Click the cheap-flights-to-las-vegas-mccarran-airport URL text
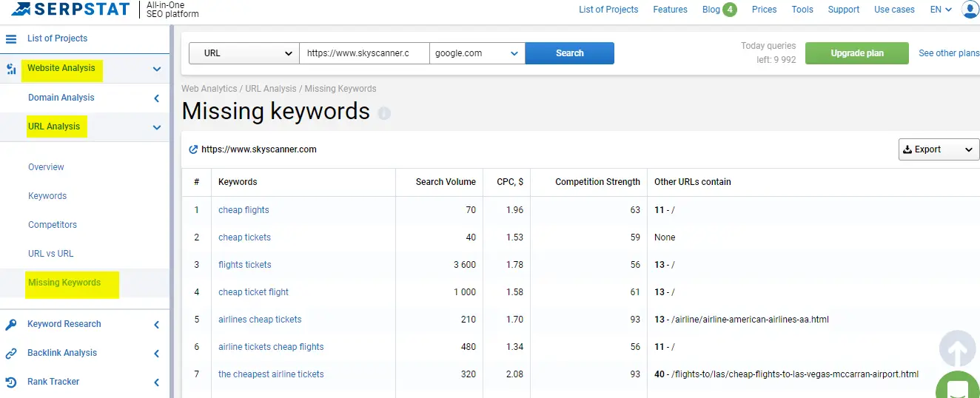This screenshot has width=980, height=398. 795,374
